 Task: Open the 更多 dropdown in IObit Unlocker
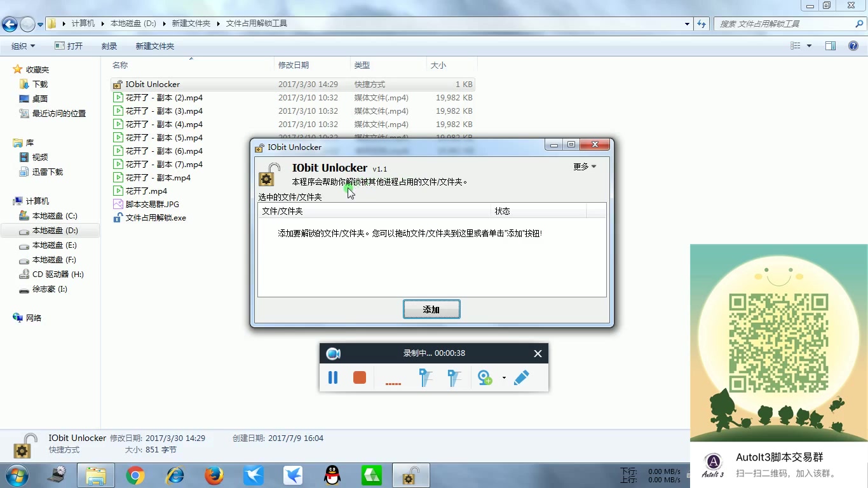point(585,166)
